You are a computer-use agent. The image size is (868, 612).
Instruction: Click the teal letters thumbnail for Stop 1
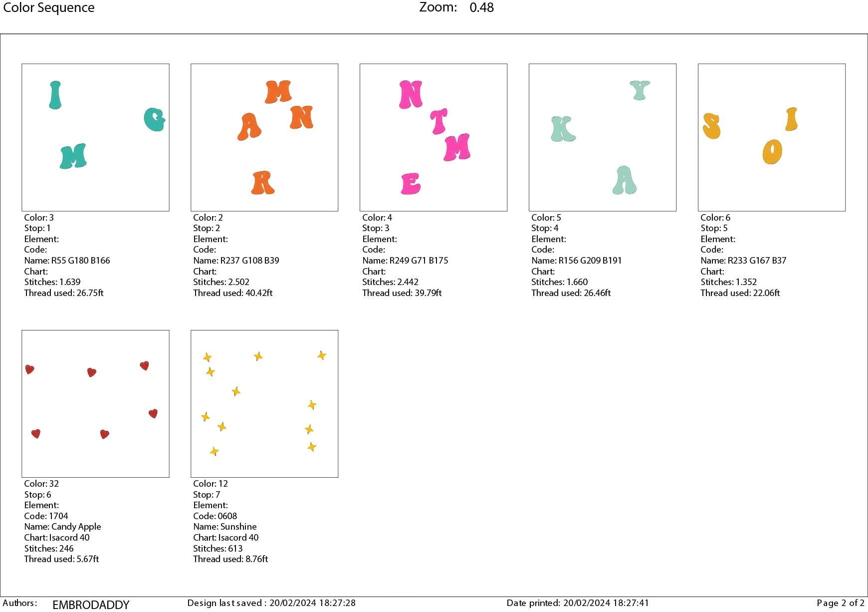pos(95,137)
